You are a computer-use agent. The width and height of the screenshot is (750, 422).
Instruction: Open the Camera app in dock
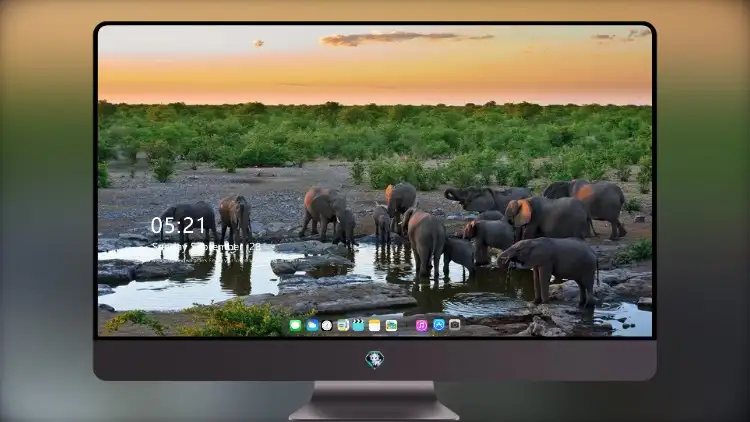[x=455, y=325]
